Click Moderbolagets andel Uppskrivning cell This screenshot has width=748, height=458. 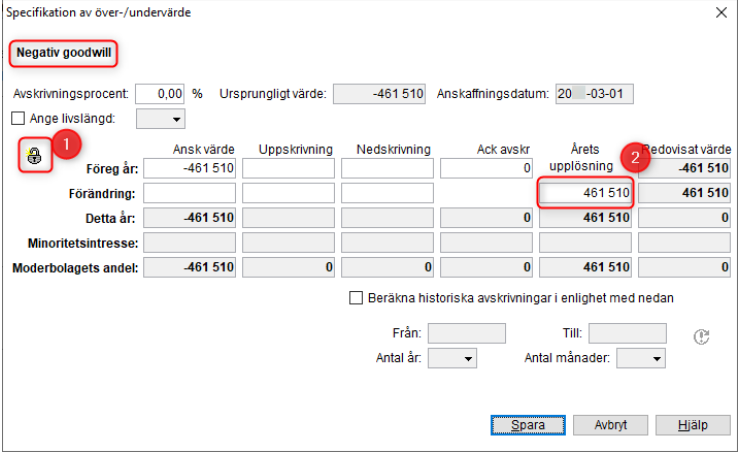tap(289, 268)
